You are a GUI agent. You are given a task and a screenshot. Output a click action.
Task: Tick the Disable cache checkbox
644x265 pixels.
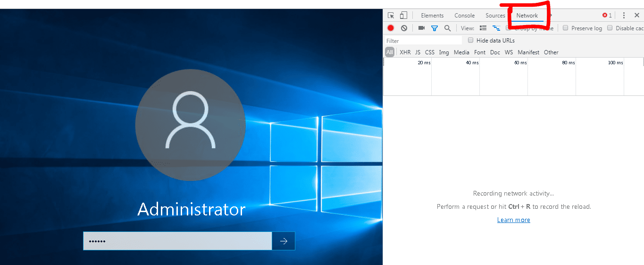tap(610, 28)
